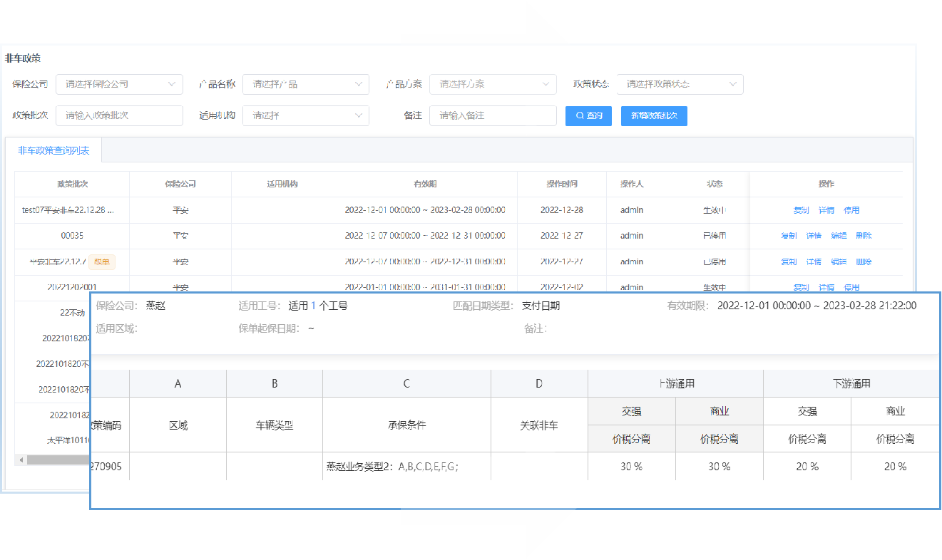This screenshot has height=560, width=942.
Task: Click the 有效期 column header
Action: (x=425, y=184)
